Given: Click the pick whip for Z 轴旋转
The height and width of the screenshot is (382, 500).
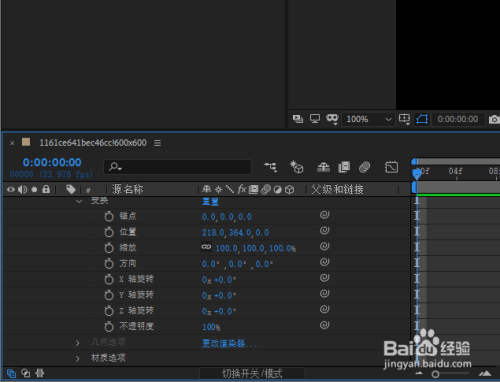Looking at the screenshot, I should (325, 309).
